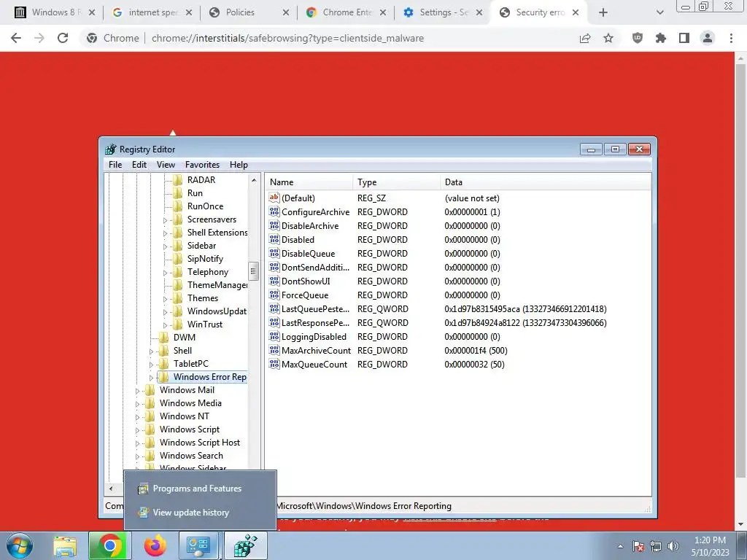Open Chrome profile avatar
This screenshot has height=560, width=747.
tap(708, 38)
